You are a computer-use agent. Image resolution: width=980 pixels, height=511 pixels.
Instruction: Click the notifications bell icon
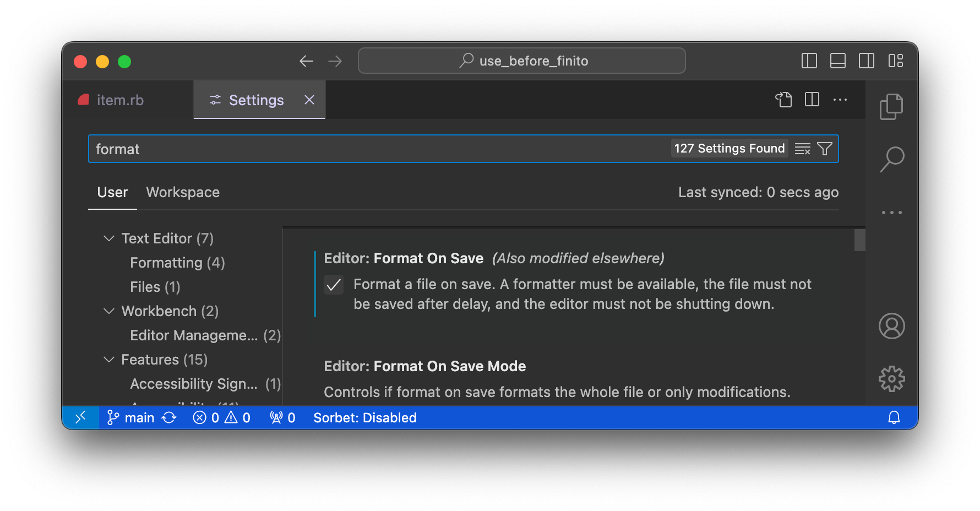pyautogui.click(x=893, y=417)
